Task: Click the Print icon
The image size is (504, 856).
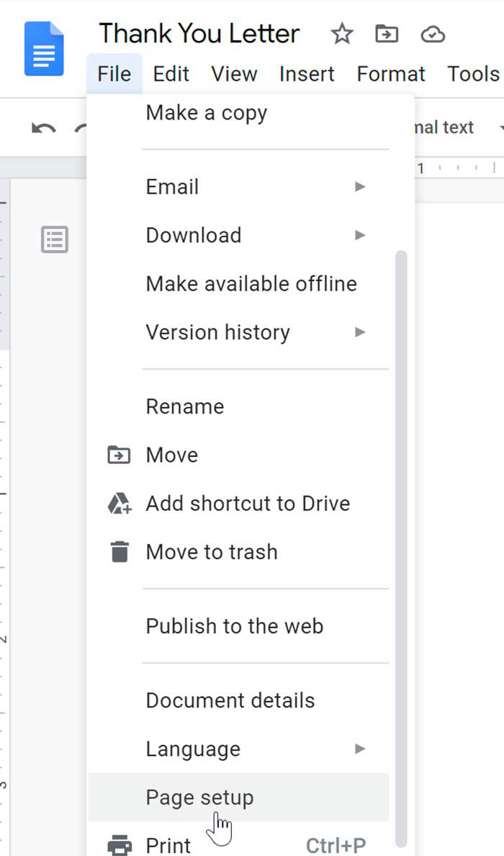Action: [121, 843]
